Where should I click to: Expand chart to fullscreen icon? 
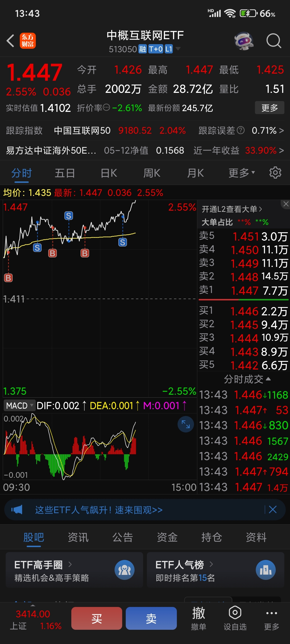[186, 424]
